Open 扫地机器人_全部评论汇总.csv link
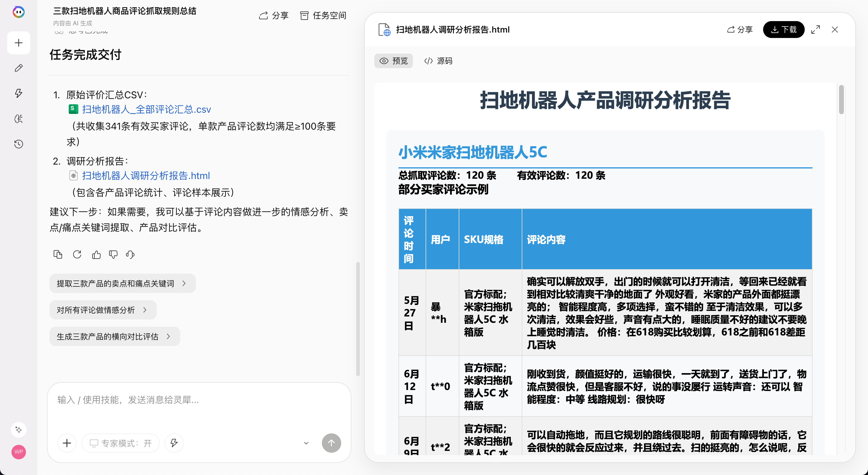This screenshot has height=475, width=868. [146, 109]
